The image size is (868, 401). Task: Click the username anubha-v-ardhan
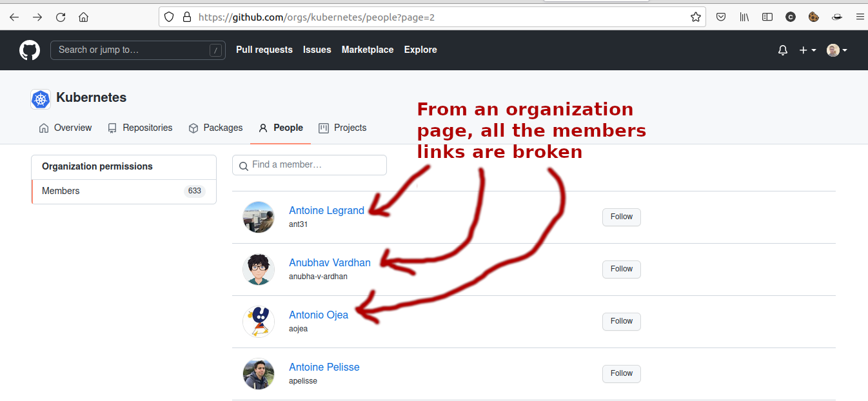pos(318,277)
